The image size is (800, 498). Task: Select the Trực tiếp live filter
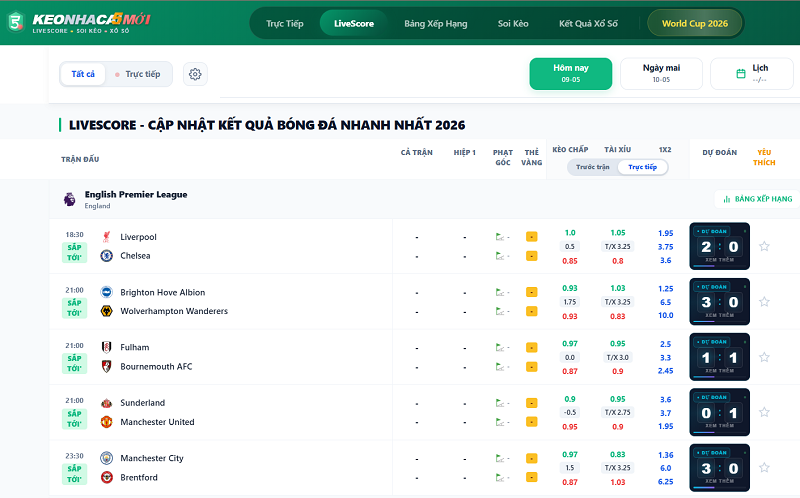point(138,74)
